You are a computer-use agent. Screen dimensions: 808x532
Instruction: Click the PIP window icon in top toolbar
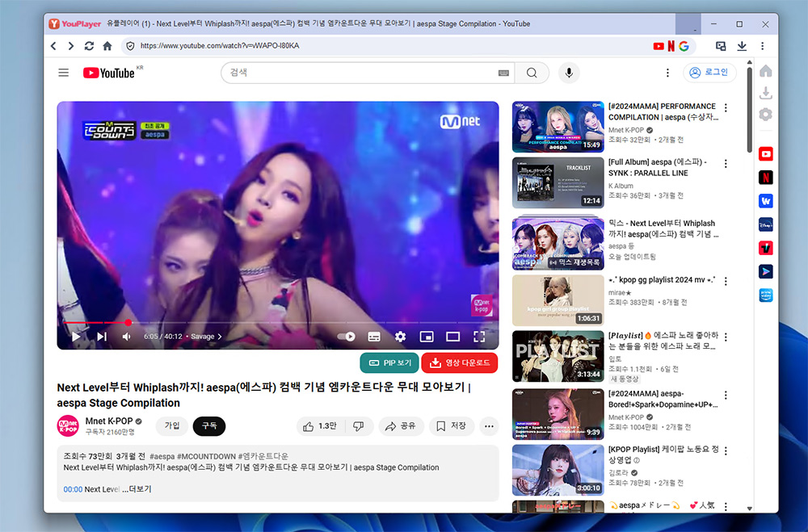point(721,46)
